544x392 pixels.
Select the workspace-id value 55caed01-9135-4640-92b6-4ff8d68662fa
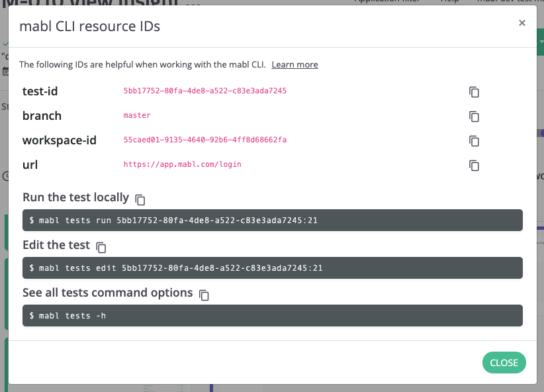click(205, 140)
